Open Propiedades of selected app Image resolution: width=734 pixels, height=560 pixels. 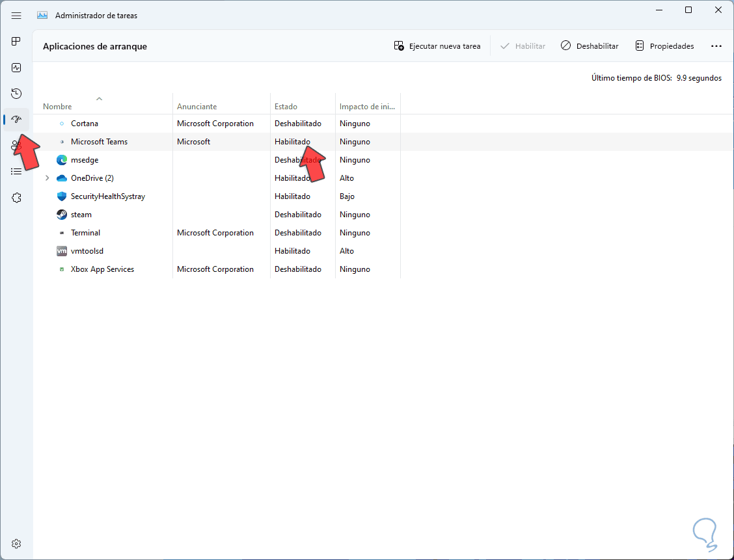pos(665,46)
